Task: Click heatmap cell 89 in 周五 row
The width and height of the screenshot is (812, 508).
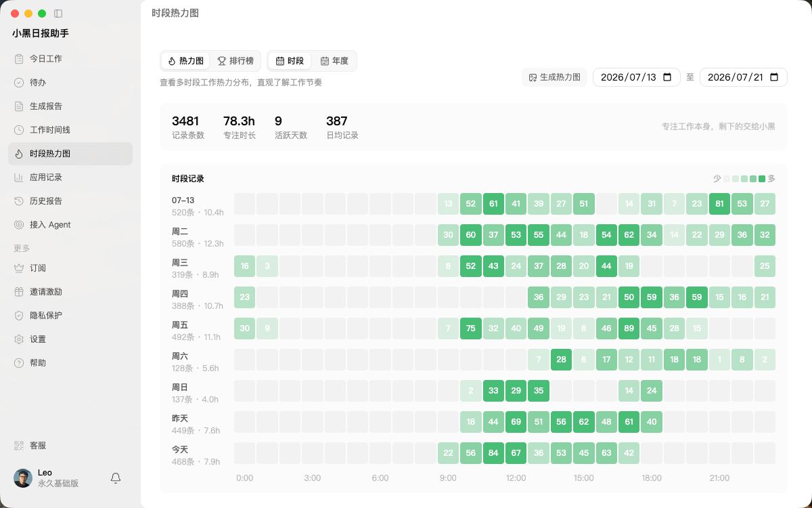Action: coord(629,329)
